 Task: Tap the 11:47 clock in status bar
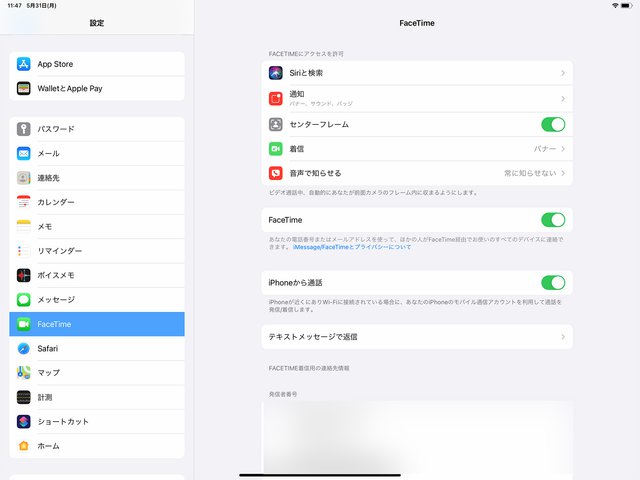pos(14,6)
